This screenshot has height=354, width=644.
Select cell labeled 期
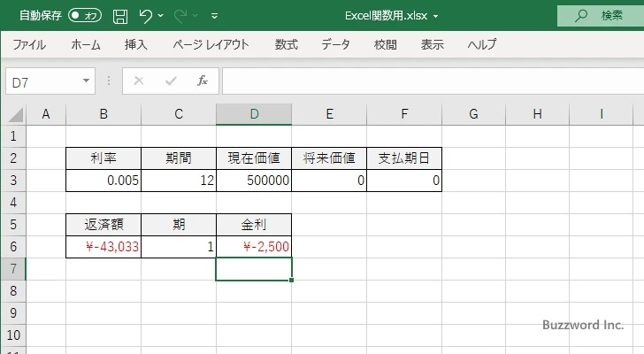(179, 225)
